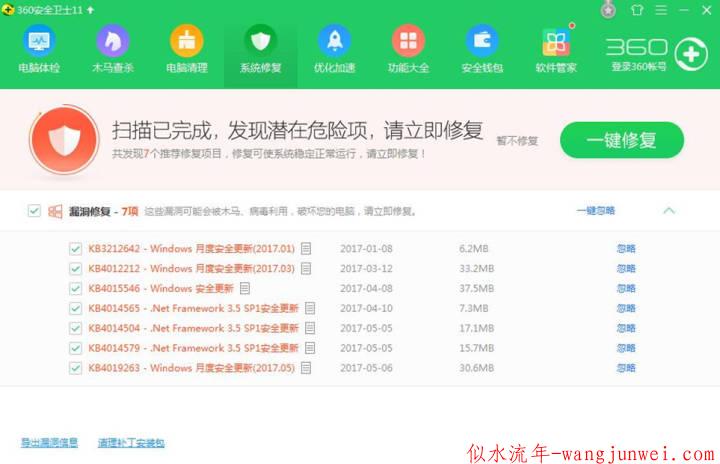Click the size value 33.2MB

click(477, 268)
